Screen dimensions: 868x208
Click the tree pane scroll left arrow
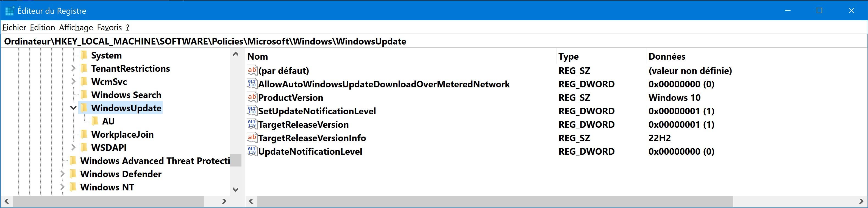(7, 201)
